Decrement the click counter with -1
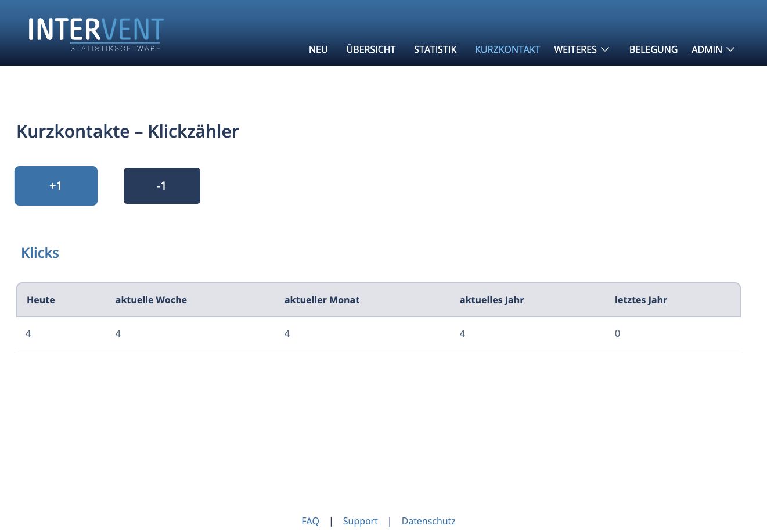 tap(162, 186)
